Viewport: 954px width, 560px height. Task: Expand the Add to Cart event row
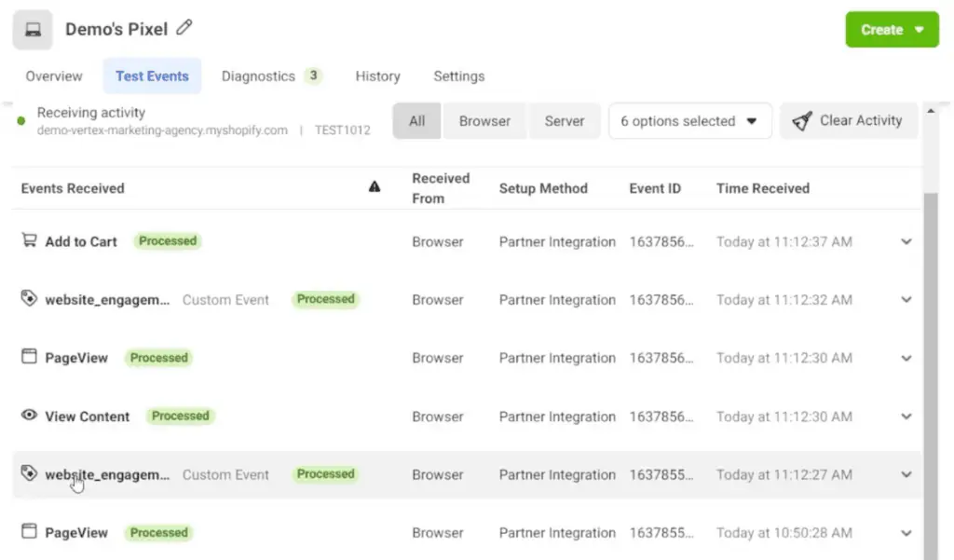click(x=906, y=242)
